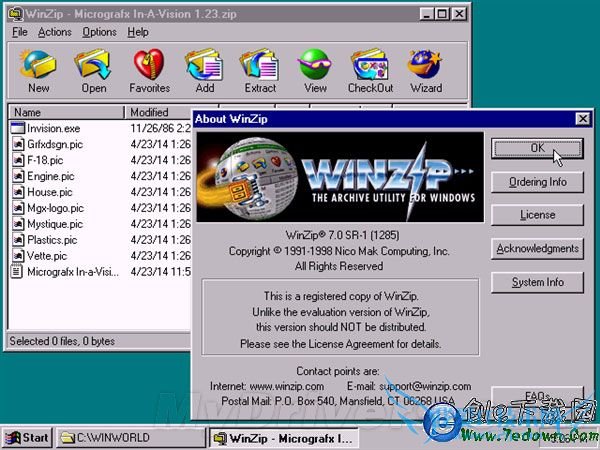Viewport: 600px width, 450px height.
Task: Open the Help menu
Action: click(x=138, y=32)
